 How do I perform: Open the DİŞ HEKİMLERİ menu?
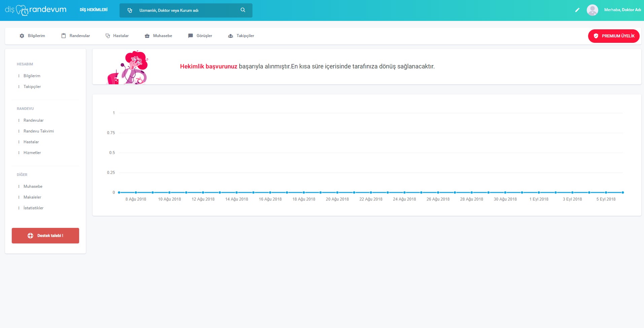coord(94,10)
